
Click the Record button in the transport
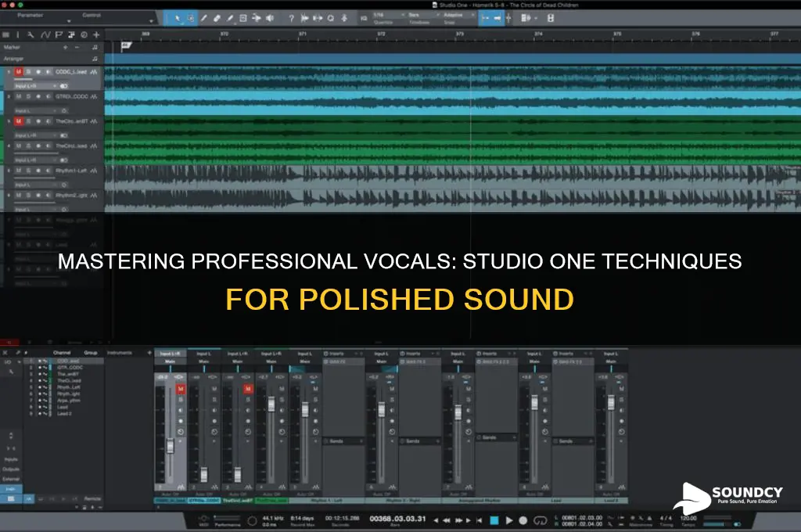[523, 520]
